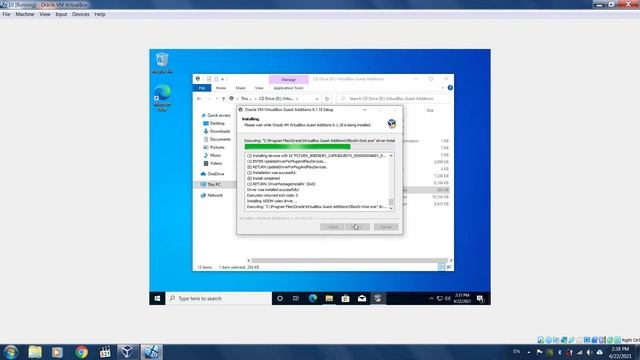Click Explorer horizontal scrollbar
The image size is (640, 360).
(x=349, y=260)
